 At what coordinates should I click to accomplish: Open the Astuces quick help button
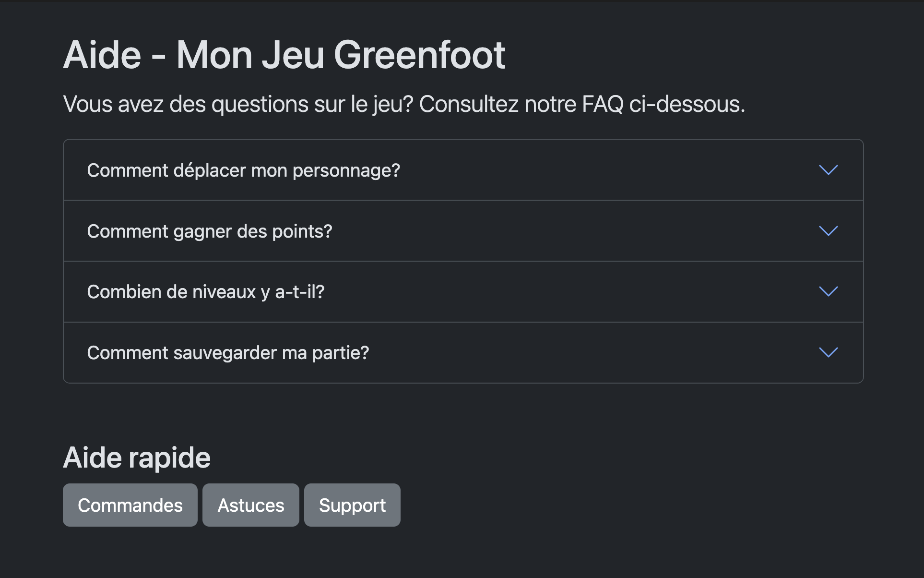click(x=250, y=505)
